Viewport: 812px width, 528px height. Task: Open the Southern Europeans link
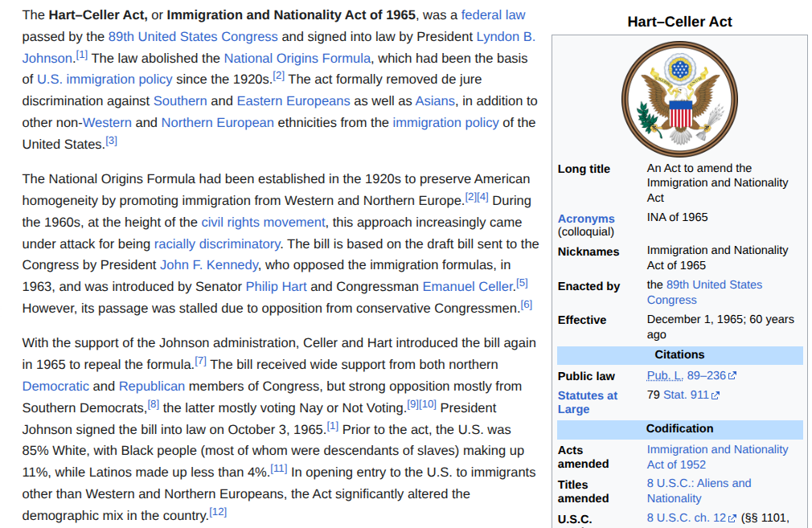pyautogui.click(x=180, y=101)
